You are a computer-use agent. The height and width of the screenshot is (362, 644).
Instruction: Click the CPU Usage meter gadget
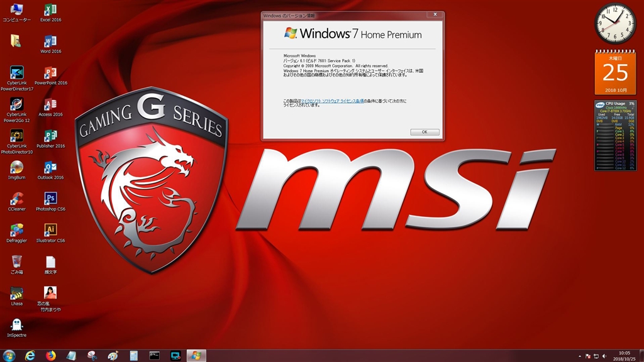(x=615, y=136)
